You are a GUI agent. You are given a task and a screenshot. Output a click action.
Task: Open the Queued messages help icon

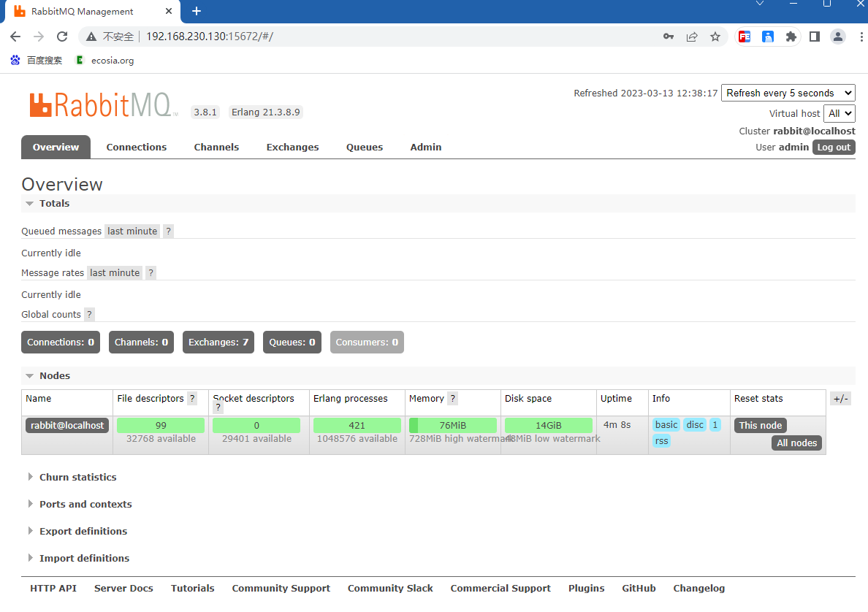(167, 231)
